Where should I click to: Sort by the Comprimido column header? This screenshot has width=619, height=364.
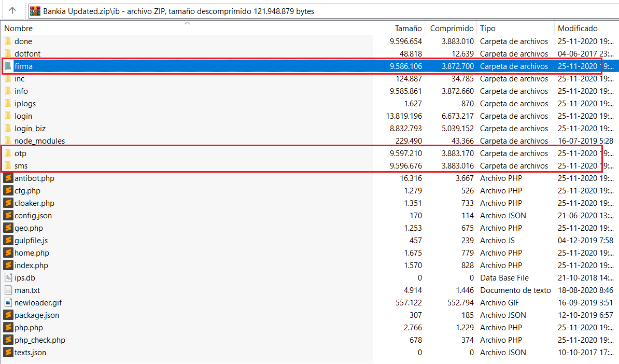[x=451, y=29]
